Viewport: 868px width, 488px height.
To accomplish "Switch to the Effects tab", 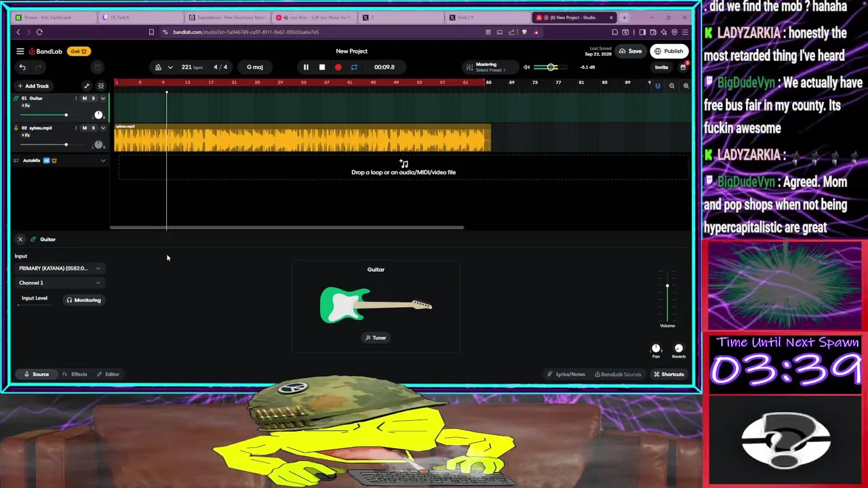I will point(75,374).
